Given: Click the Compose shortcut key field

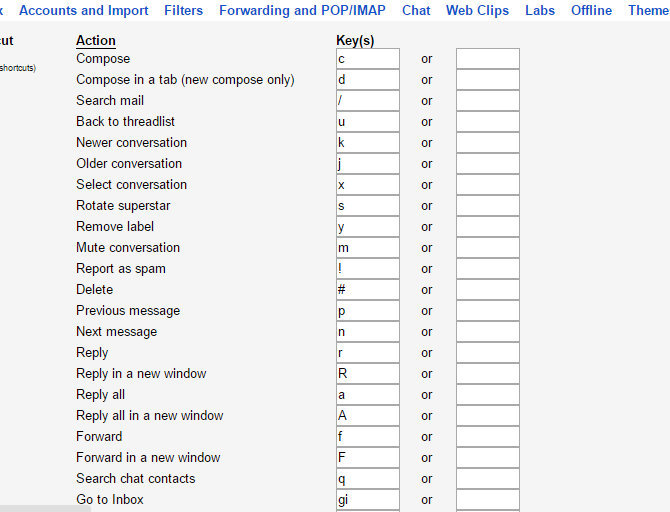Looking at the screenshot, I should coord(368,59).
